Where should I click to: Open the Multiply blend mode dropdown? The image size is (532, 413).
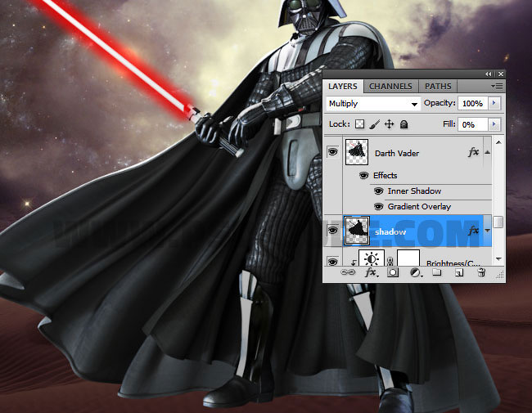coord(372,103)
